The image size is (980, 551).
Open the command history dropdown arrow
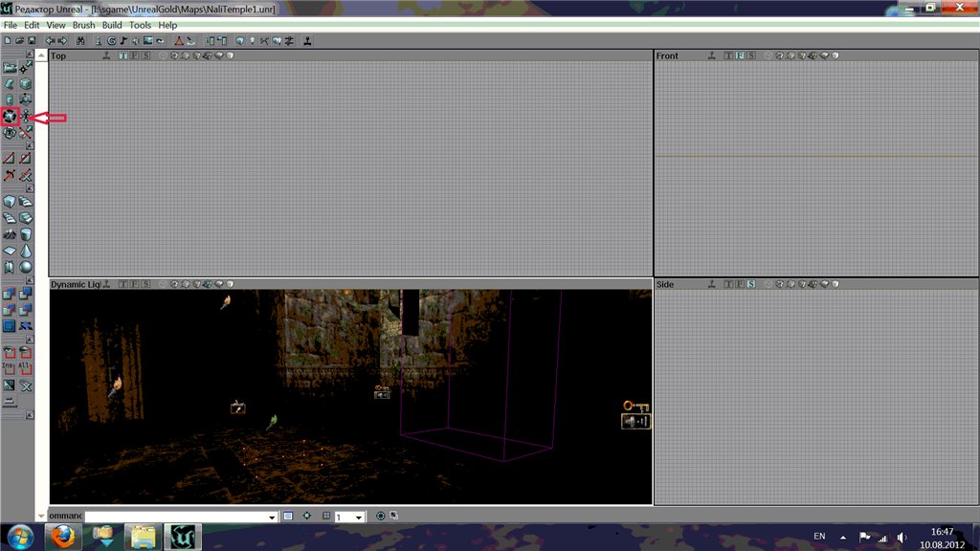tap(272, 517)
